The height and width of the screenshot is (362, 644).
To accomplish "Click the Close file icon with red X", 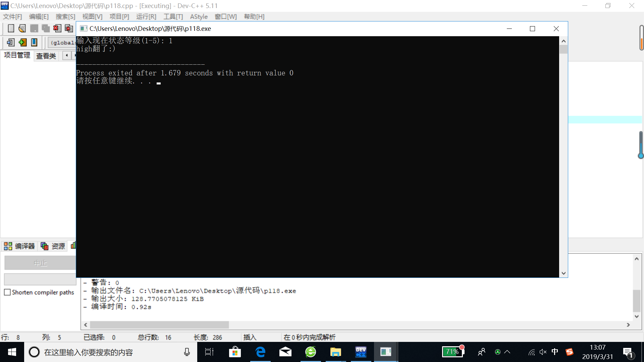I will pyautogui.click(x=57, y=28).
